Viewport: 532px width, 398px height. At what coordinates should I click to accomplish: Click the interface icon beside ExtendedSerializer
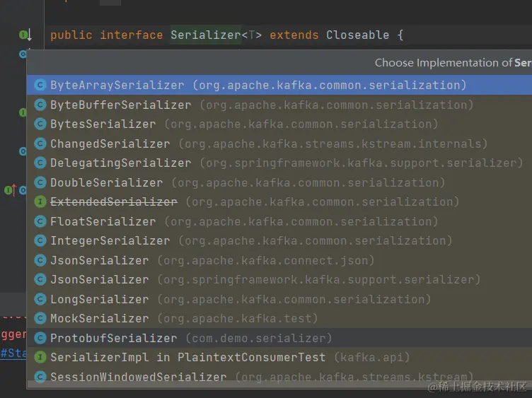coord(40,202)
